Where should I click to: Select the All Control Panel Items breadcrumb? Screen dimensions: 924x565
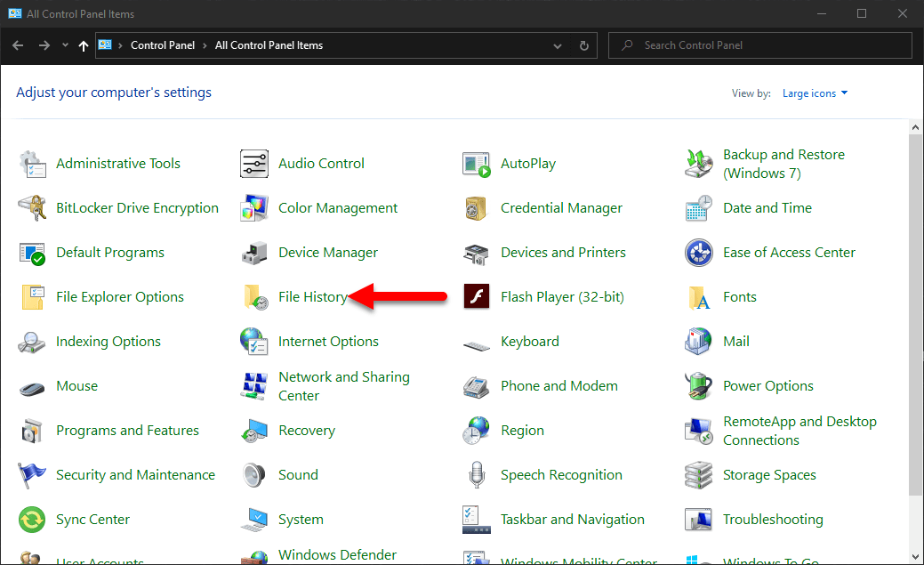269,45
